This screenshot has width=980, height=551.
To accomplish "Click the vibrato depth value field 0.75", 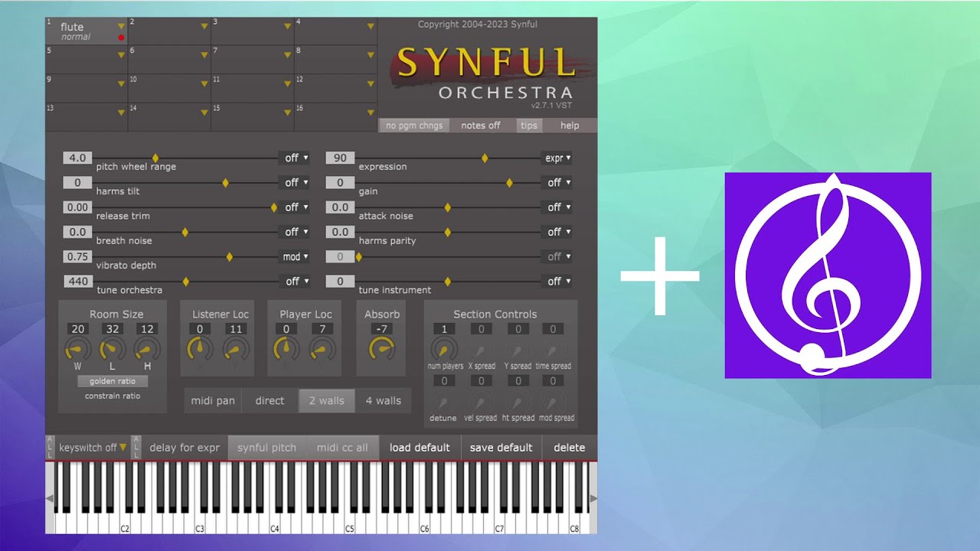I will pyautogui.click(x=77, y=256).
